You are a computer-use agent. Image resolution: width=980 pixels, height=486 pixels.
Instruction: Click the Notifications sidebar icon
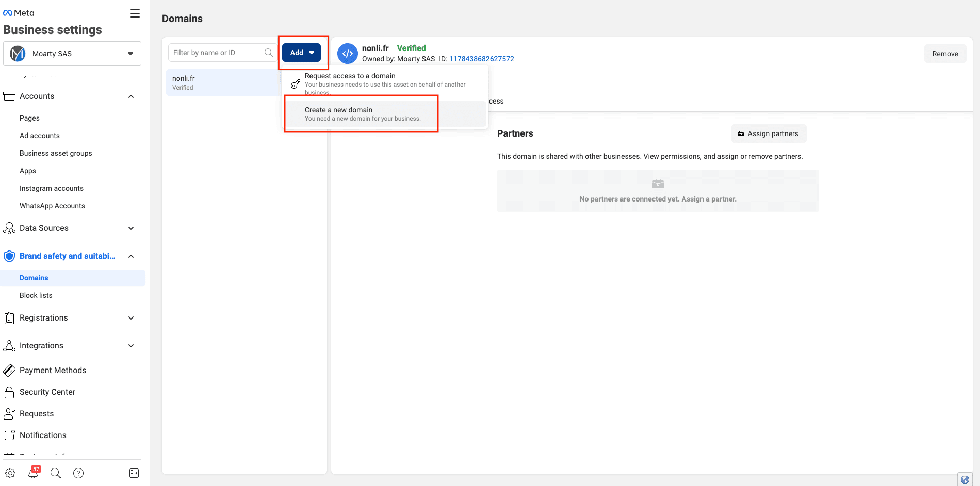click(x=9, y=435)
